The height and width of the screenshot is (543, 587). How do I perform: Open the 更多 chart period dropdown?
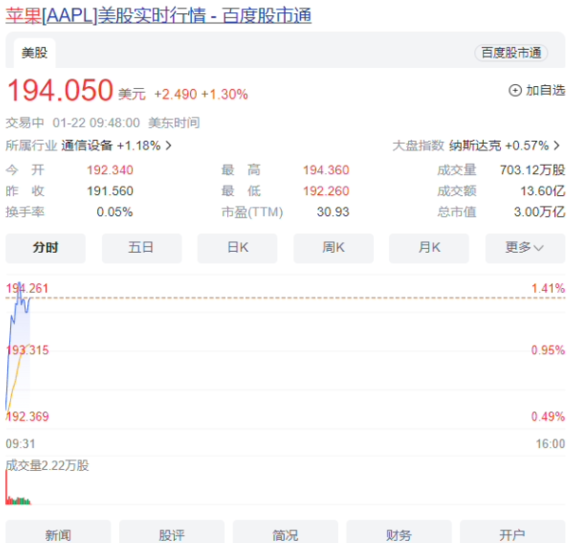[x=525, y=248]
